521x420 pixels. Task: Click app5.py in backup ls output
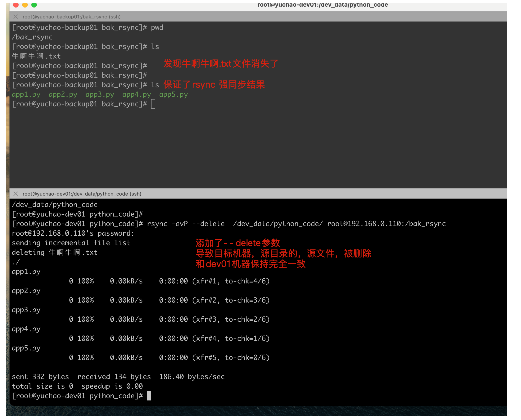pos(173,94)
